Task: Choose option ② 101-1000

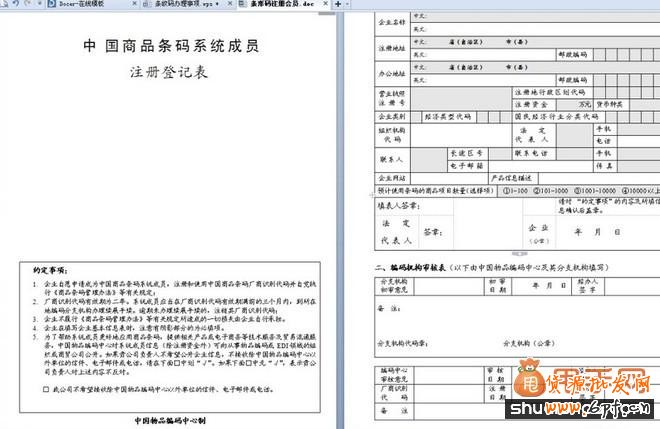Action: 551,191
